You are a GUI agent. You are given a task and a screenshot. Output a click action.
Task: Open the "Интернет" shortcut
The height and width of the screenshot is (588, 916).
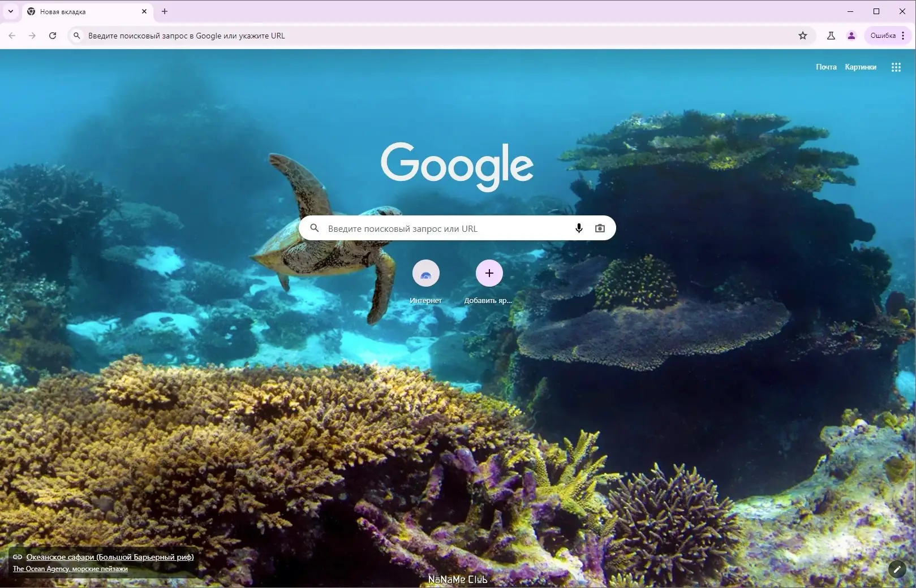coord(426,282)
